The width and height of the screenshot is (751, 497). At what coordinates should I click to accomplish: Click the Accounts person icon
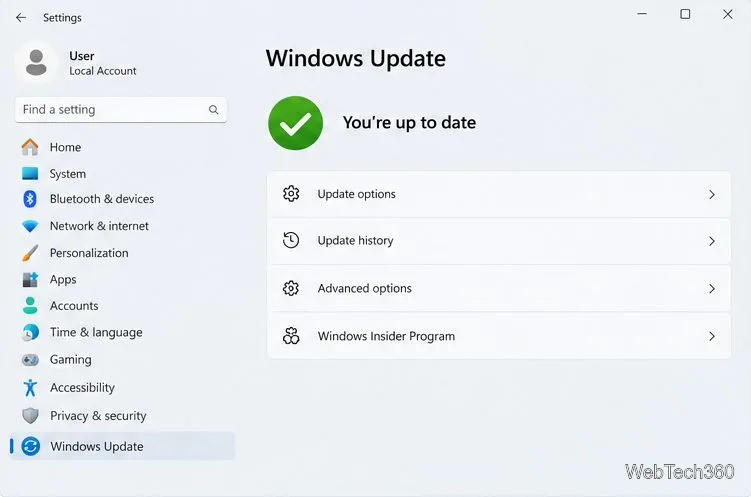point(30,305)
